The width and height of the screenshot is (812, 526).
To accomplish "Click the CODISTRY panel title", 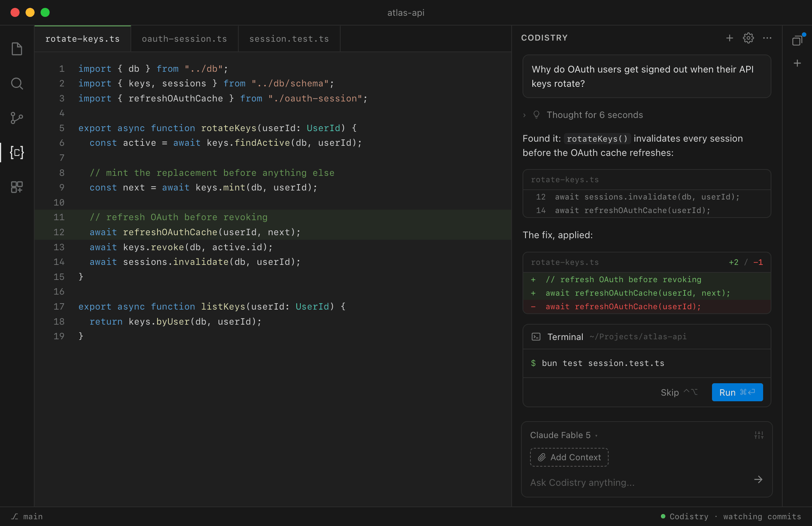I will point(544,38).
